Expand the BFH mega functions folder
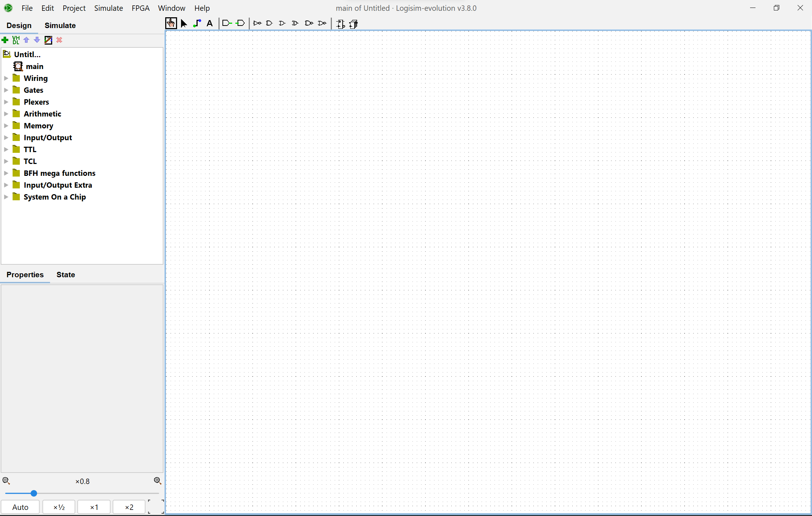 click(6, 173)
